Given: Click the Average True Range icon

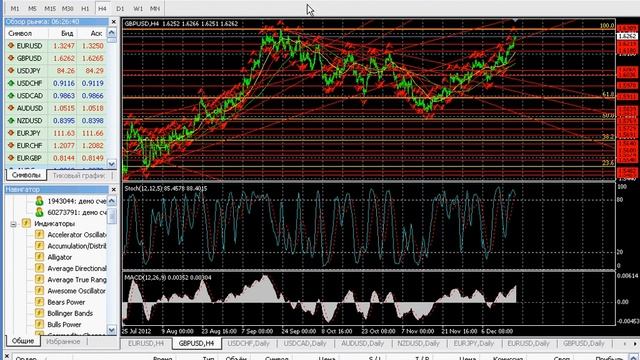Looking at the screenshot, I should click(x=39, y=280).
